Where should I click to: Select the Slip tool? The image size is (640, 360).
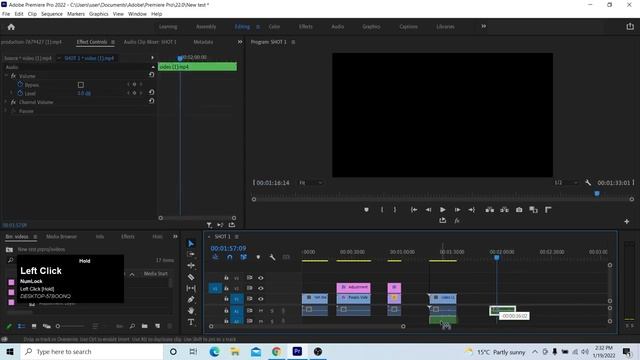(x=191, y=288)
